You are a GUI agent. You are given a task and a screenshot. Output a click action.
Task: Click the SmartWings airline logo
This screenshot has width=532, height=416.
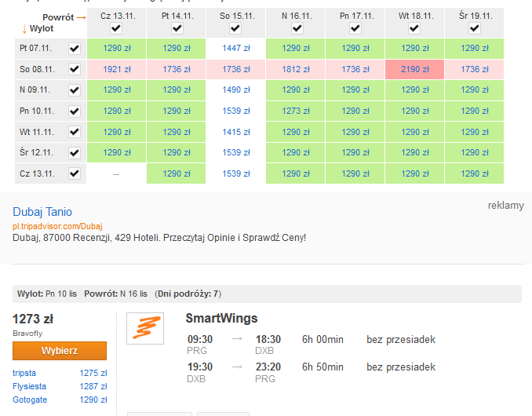145,328
